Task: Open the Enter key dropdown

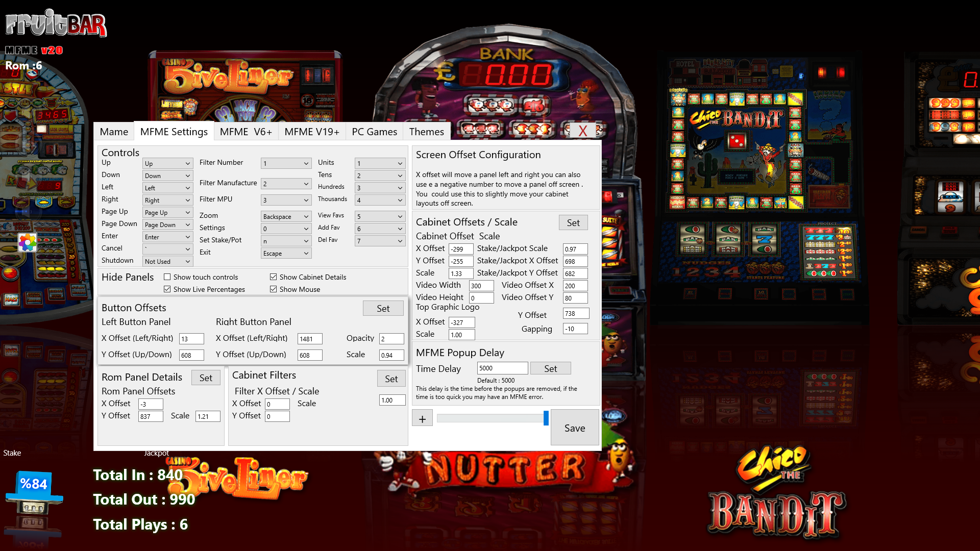Action: tap(167, 237)
